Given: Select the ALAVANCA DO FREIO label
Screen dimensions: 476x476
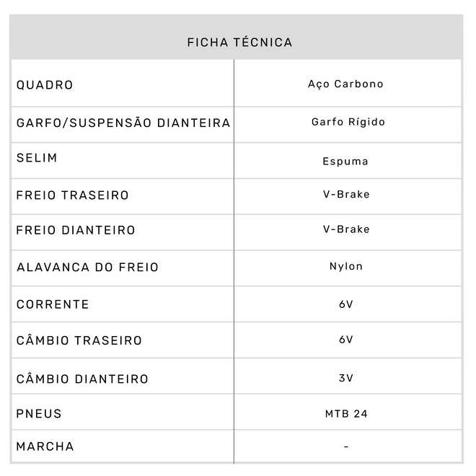Looking at the screenshot, I should click(x=87, y=268).
